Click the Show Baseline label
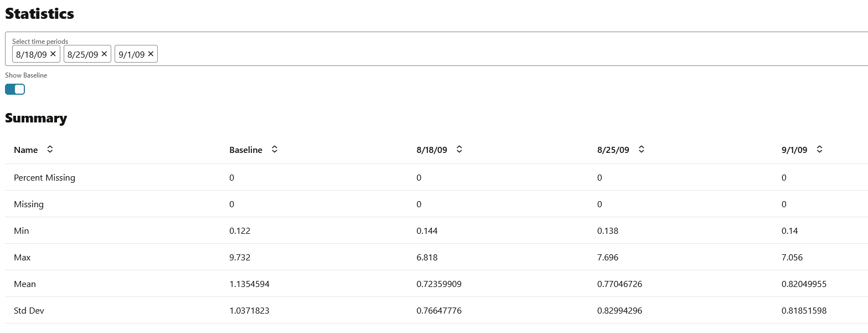868x333 pixels. [x=26, y=75]
